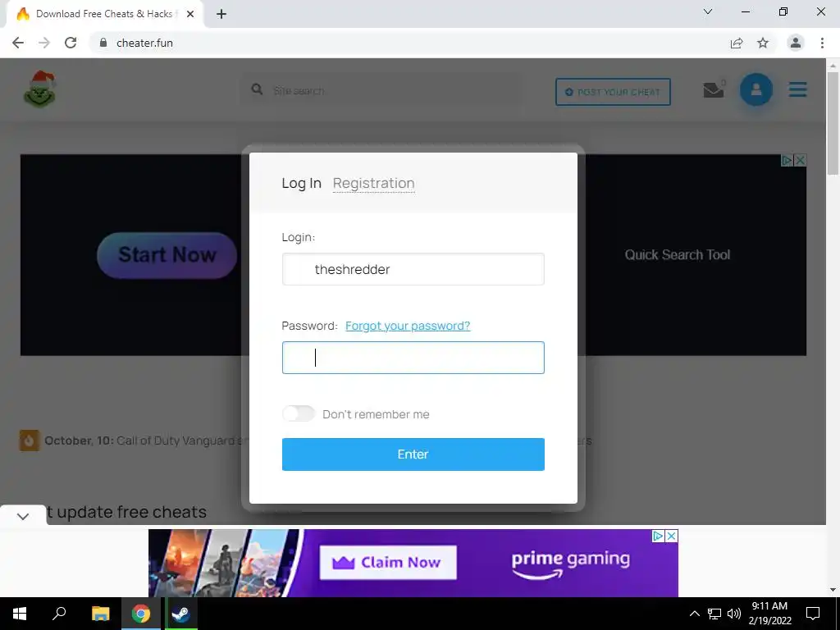840x630 pixels.
Task: Click the page vertical scrollbar thumb
Action: tap(833, 123)
